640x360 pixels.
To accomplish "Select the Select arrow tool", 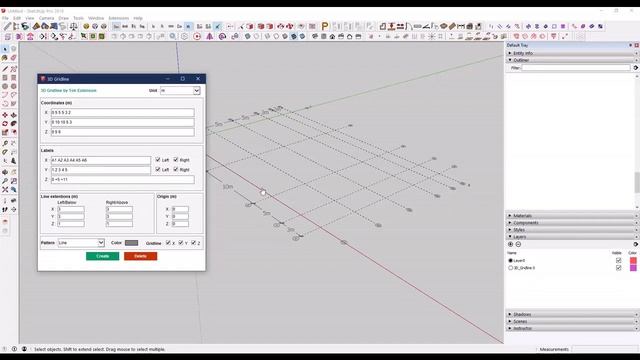I will tap(5, 49).
